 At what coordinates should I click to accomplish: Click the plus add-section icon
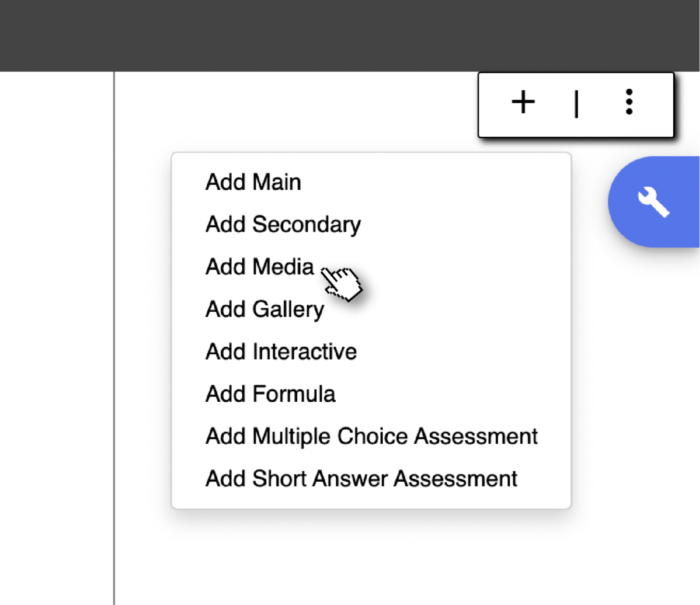(523, 102)
